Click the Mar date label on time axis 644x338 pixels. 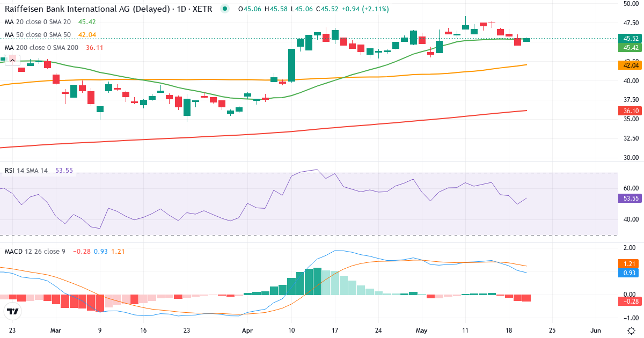(56, 329)
